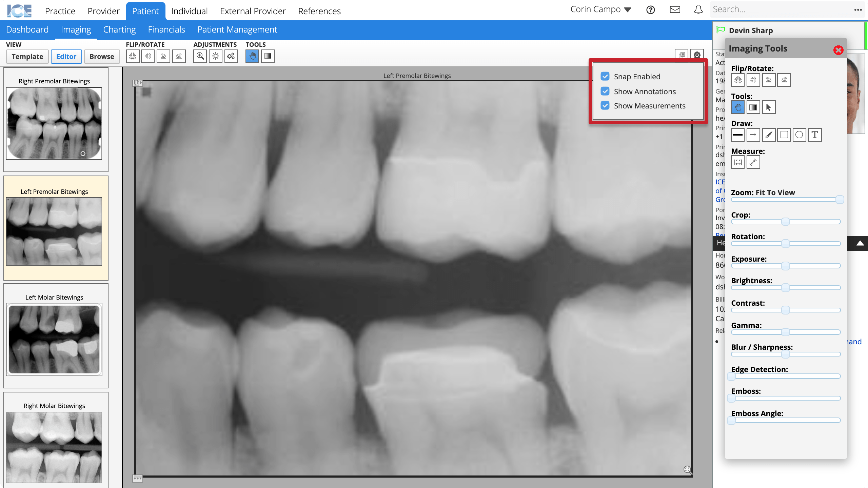Select the zoom in tool
Viewport: 868px width, 488px height.
pos(201,56)
